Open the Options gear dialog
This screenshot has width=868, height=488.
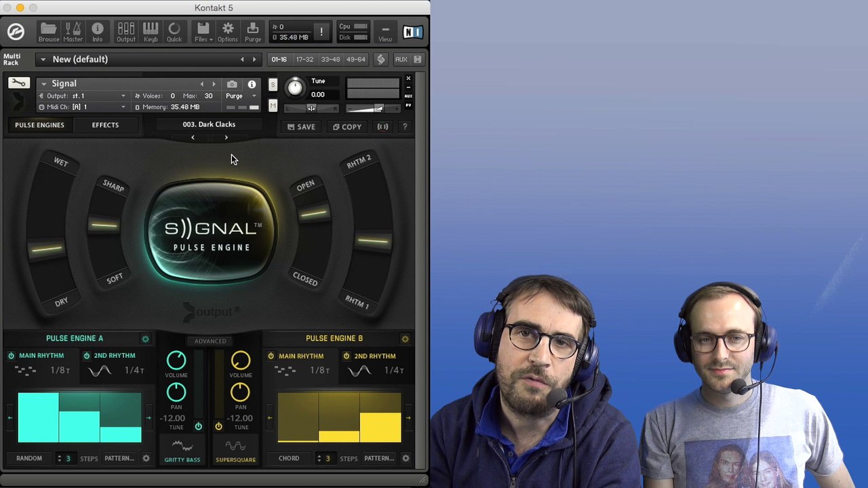[x=228, y=32]
